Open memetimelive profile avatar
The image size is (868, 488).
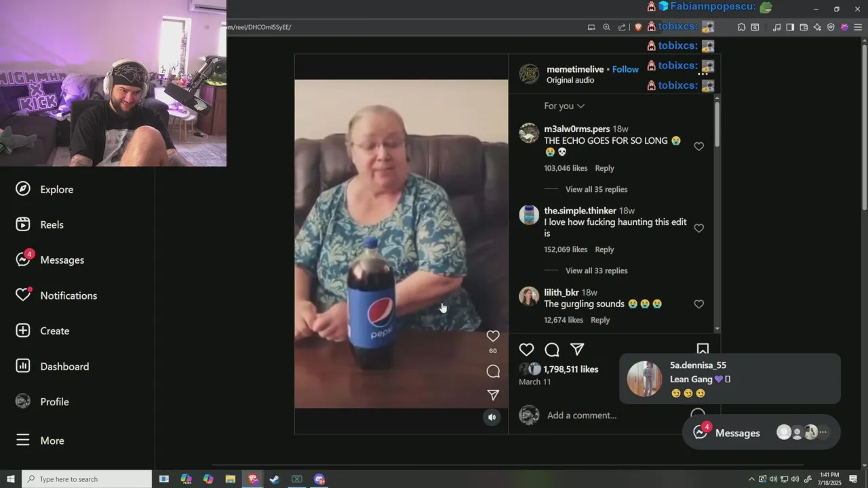529,74
